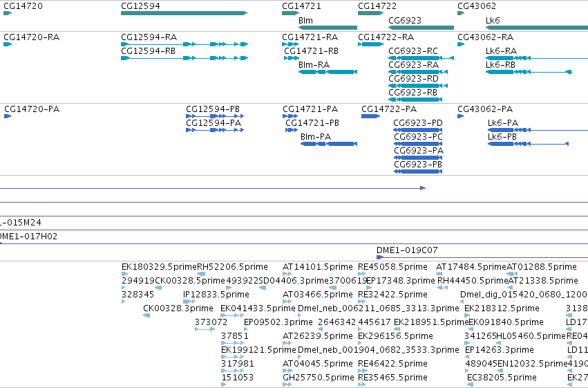The image size is (588, 388).
Task: Select EST CK00328.3prime
Action: pos(146,315)
